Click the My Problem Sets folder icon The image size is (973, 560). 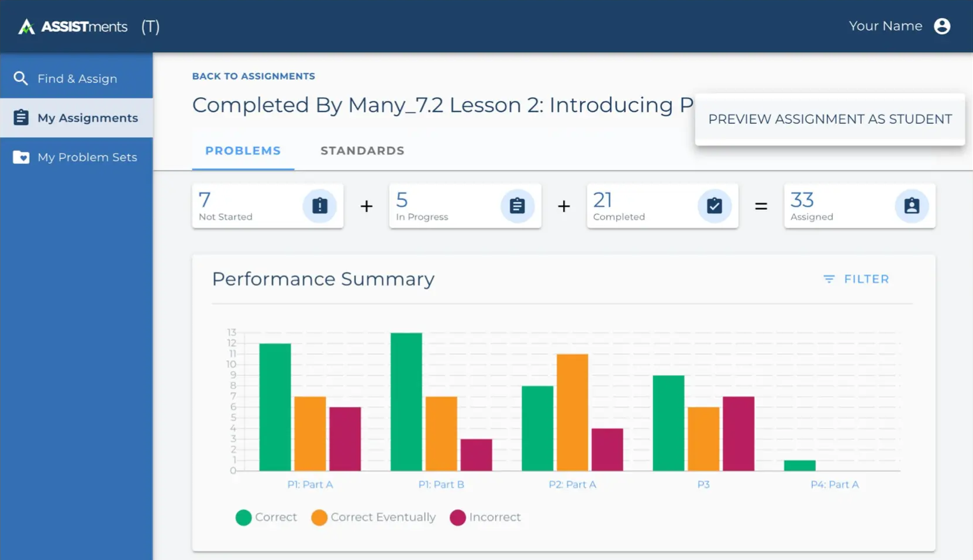point(21,157)
